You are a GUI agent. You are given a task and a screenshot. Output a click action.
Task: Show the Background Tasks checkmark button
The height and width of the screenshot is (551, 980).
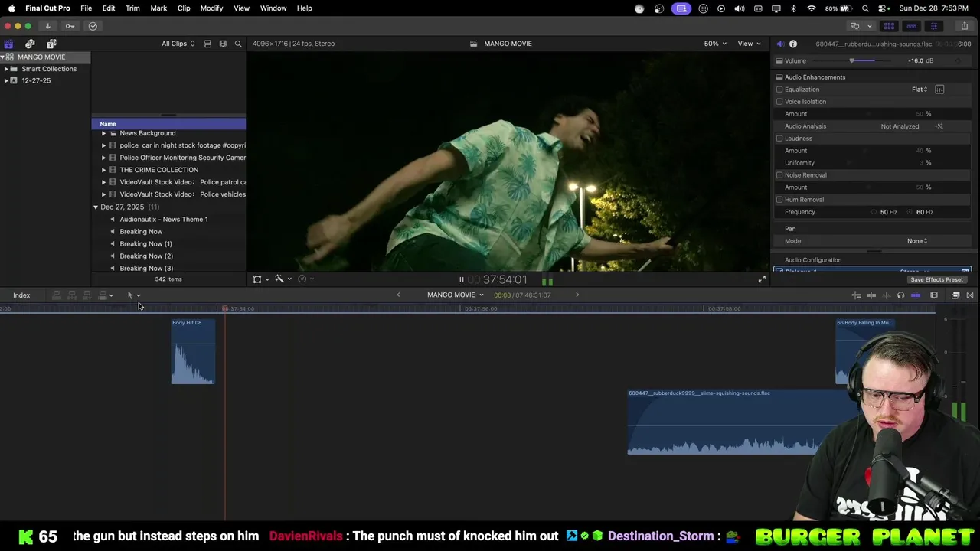[x=93, y=26]
